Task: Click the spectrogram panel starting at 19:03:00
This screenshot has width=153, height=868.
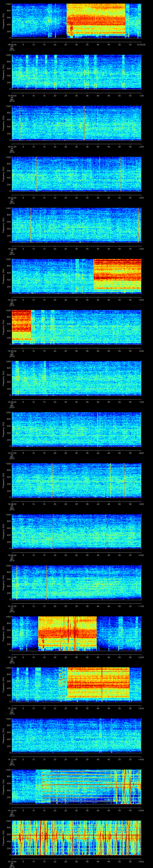Action: (x=76, y=225)
